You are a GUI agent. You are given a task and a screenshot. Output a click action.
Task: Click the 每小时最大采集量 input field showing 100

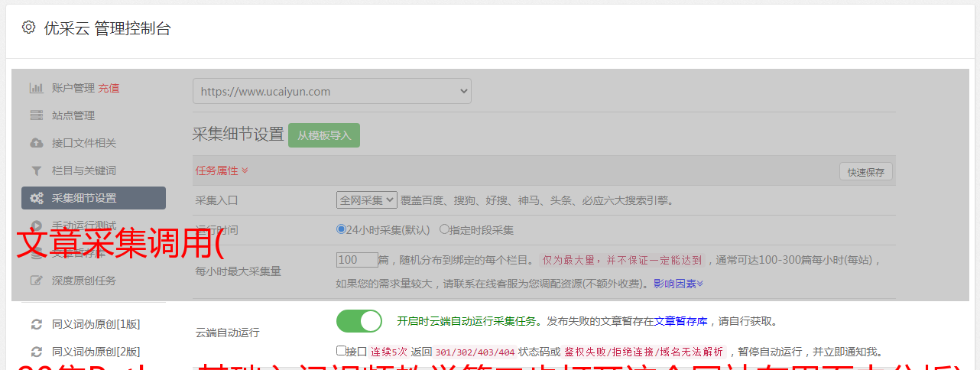(x=358, y=260)
